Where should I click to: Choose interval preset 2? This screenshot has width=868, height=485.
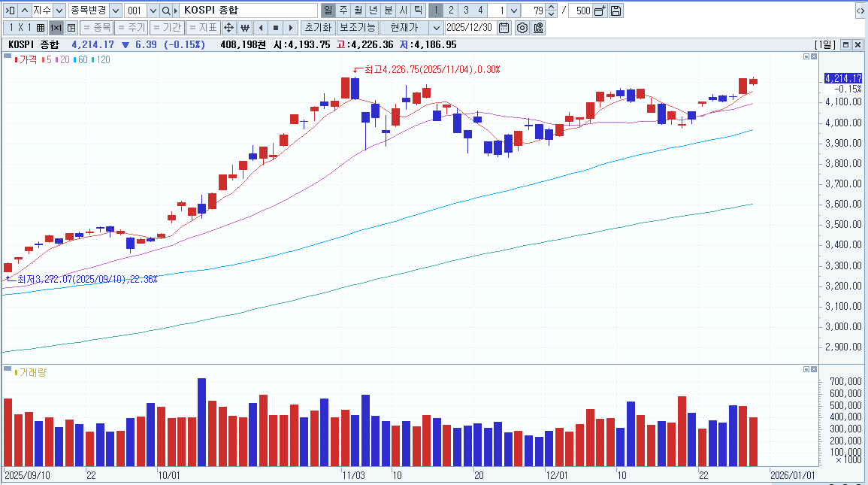(451, 11)
